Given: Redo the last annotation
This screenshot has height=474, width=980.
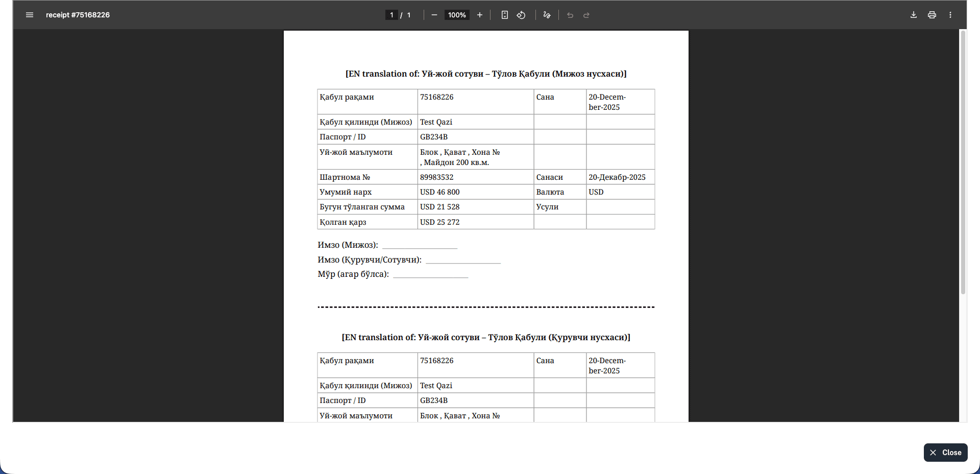Looking at the screenshot, I should (x=586, y=15).
